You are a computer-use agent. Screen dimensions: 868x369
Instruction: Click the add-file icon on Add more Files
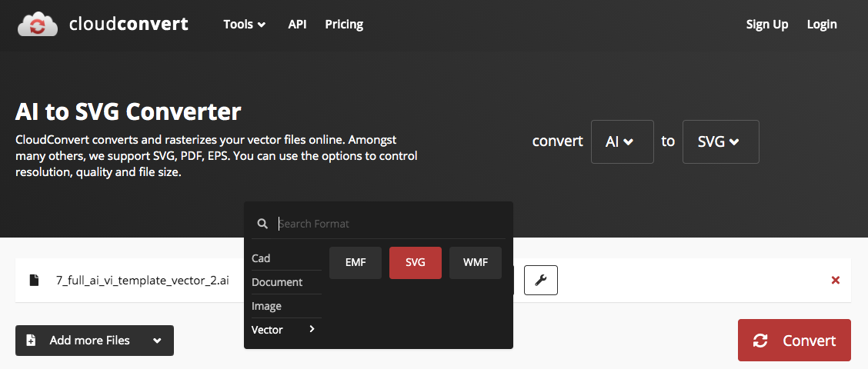tap(32, 341)
